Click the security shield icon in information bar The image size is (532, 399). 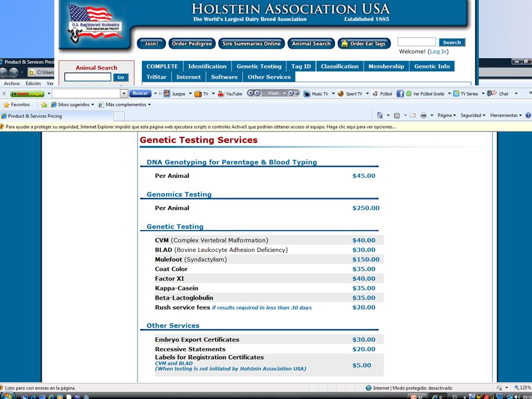pos(1,126)
